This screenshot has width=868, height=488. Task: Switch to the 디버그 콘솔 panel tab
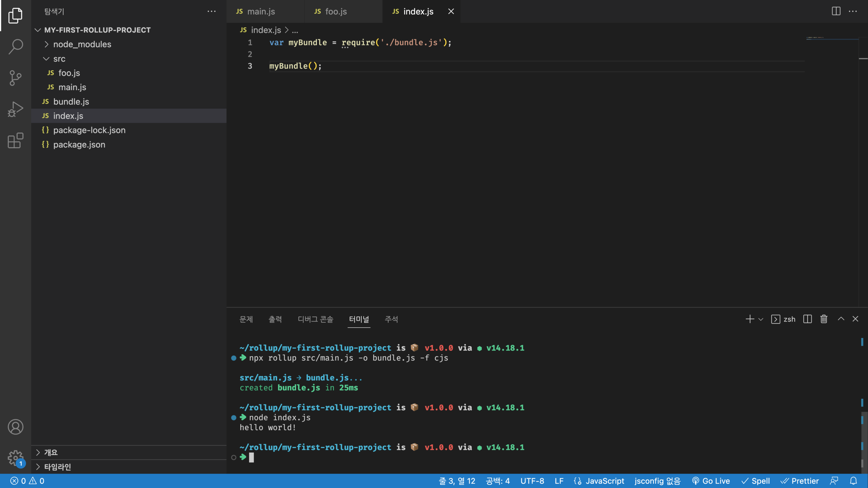coord(315,319)
